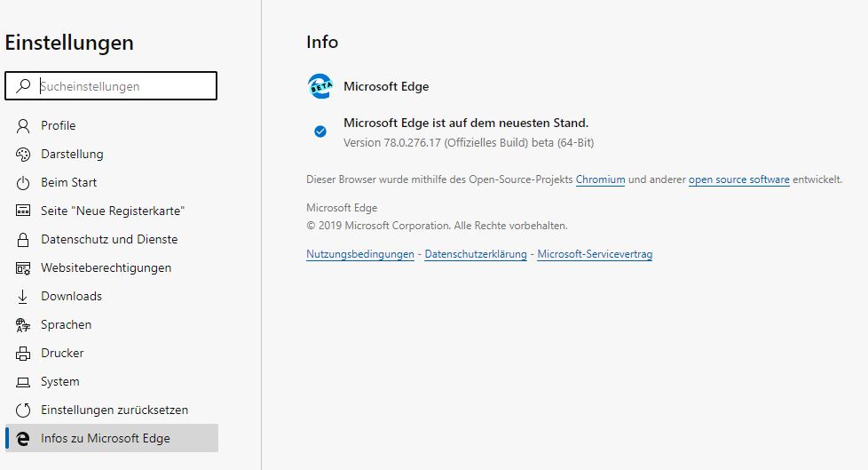Open the Chromium link
868x470 pixels.
pyautogui.click(x=600, y=179)
